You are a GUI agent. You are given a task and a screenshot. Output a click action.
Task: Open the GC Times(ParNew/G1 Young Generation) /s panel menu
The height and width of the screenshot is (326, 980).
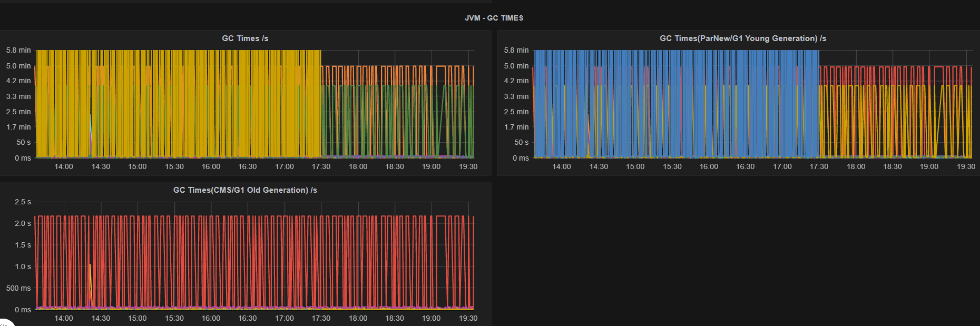tap(743, 38)
